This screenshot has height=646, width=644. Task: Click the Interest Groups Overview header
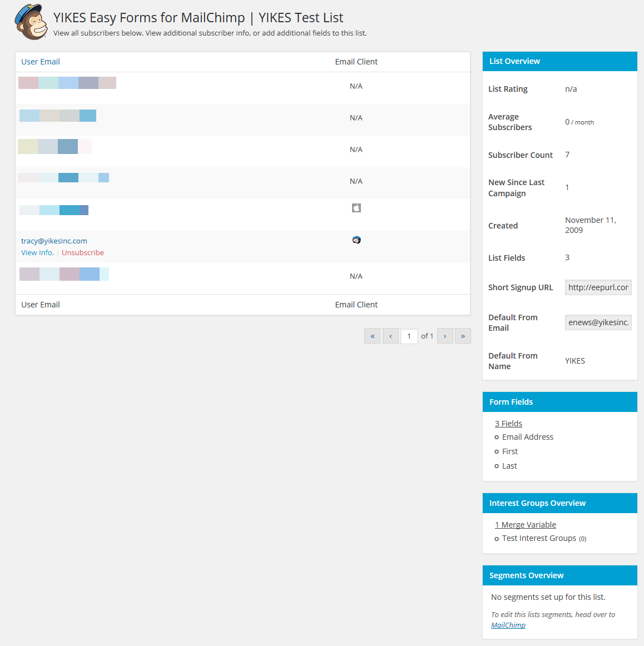pos(560,503)
